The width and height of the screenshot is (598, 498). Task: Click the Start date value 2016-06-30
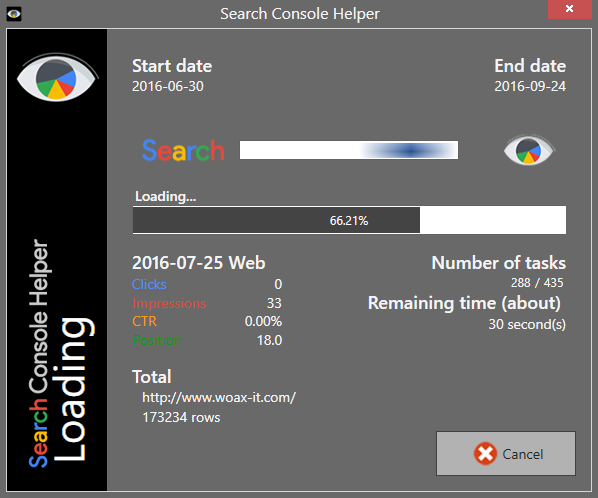point(168,86)
